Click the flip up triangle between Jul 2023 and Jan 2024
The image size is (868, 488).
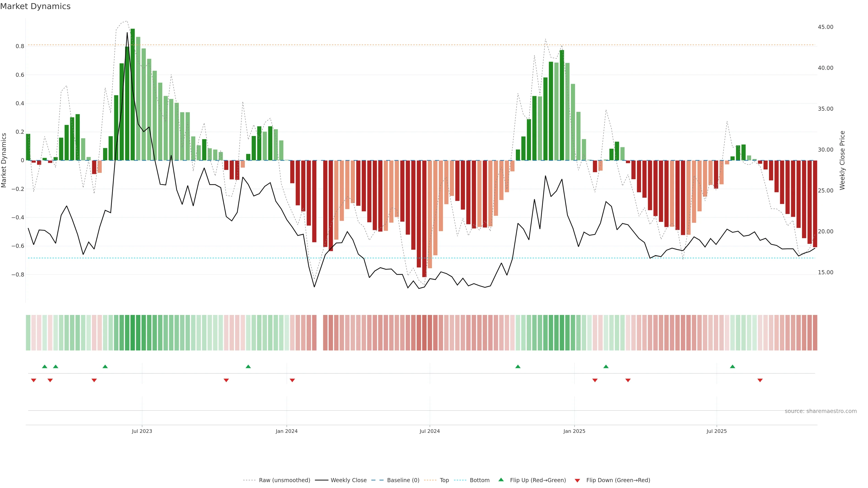(x=248, y=366)
